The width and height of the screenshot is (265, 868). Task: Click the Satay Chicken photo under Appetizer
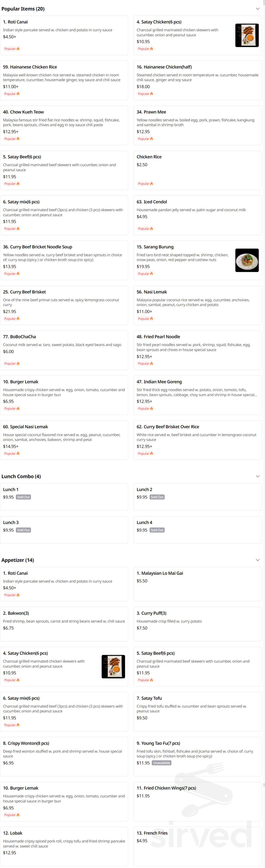tap(113, 667)
